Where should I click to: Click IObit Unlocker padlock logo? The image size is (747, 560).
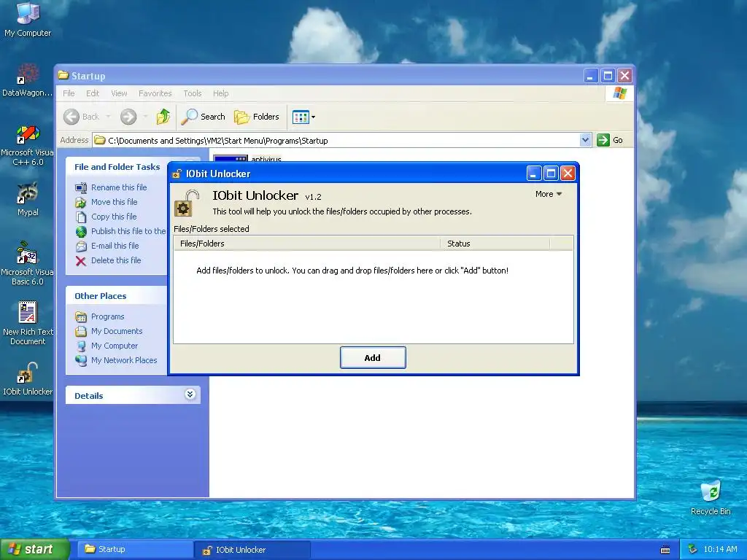click(x=186, y=203)
